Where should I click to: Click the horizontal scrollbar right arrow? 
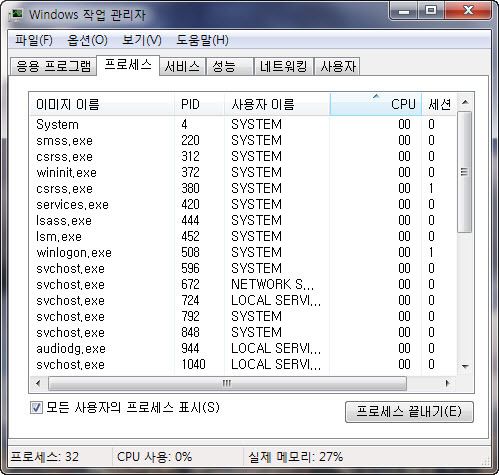pos(448,383)
